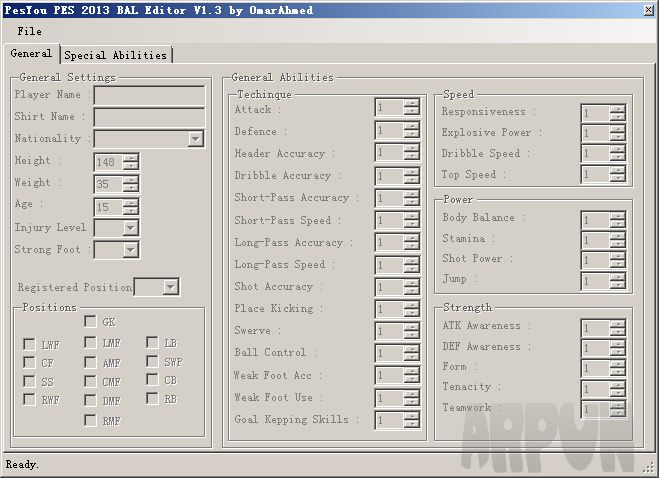Increase Body Balance with up arrow
Image resolution: width=659 pixels, height=478 pixels.
tap(617, 216)
